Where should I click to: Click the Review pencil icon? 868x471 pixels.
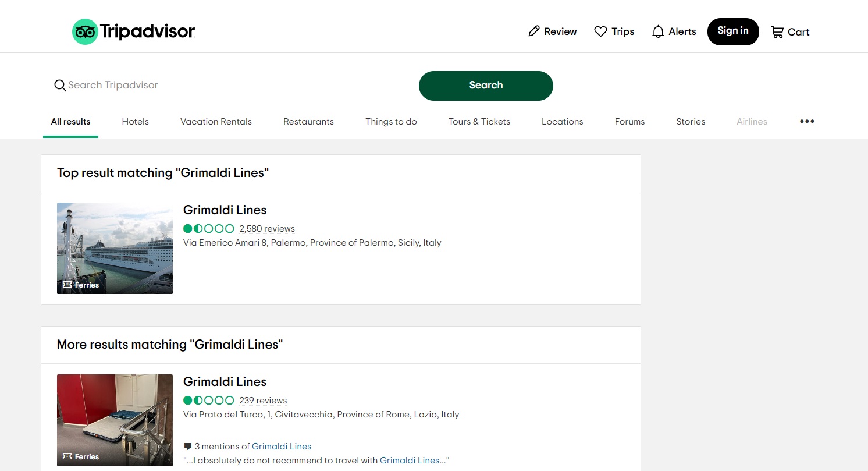[534, 31]
